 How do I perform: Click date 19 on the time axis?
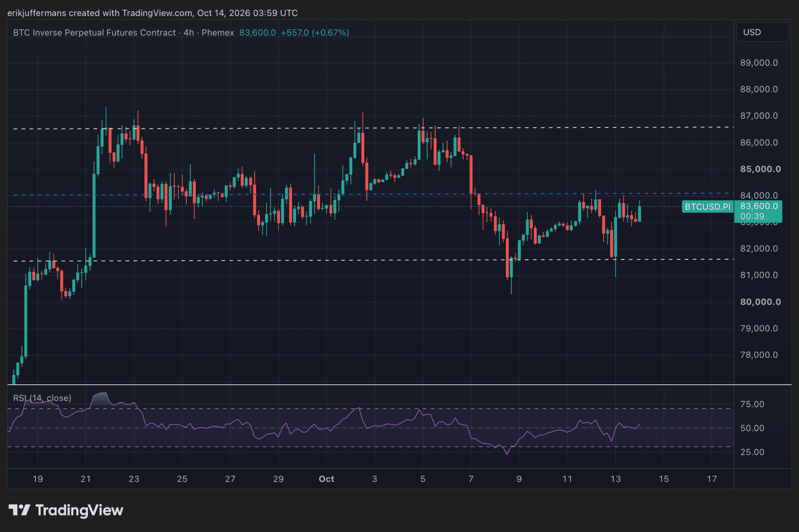38,479
